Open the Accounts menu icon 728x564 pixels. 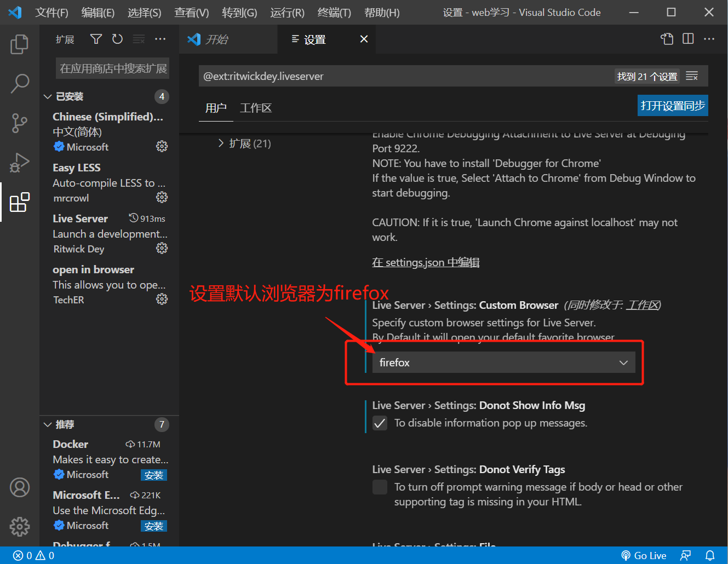[x=20, y=487]
